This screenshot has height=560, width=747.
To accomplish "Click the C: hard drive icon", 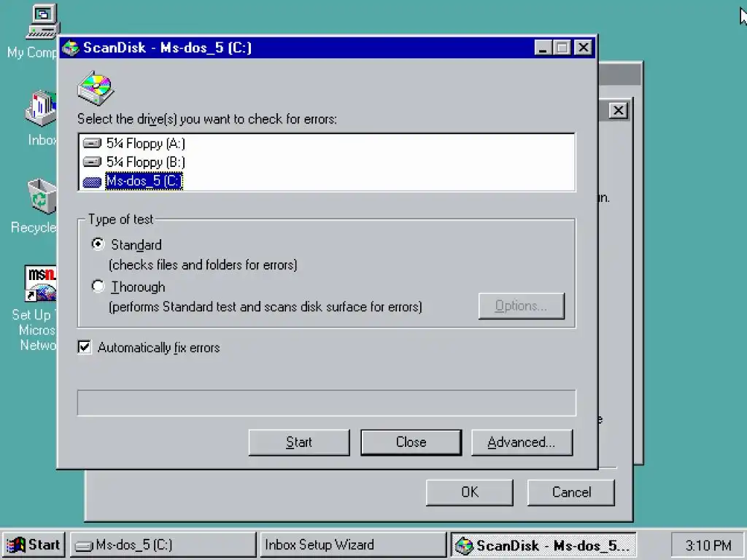I will [92, 182].
